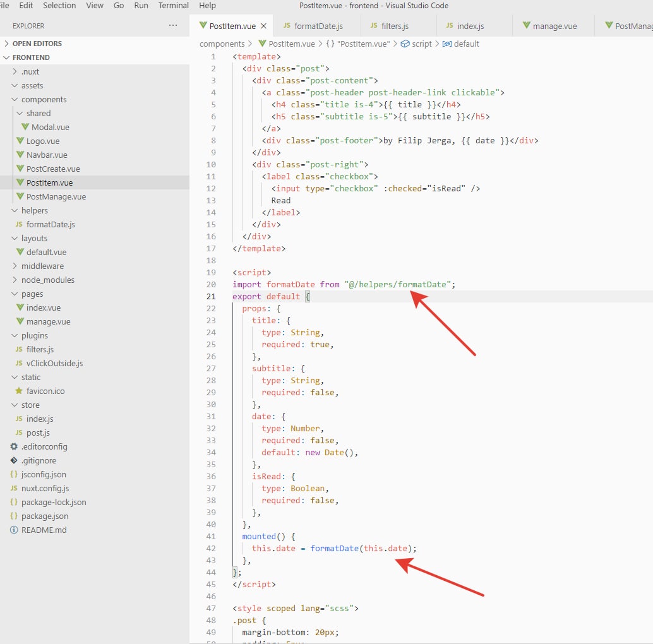This screenshot has height=644, width=653.
Task: Click the 'export default' statement on line 21
Action: point(266,296)
